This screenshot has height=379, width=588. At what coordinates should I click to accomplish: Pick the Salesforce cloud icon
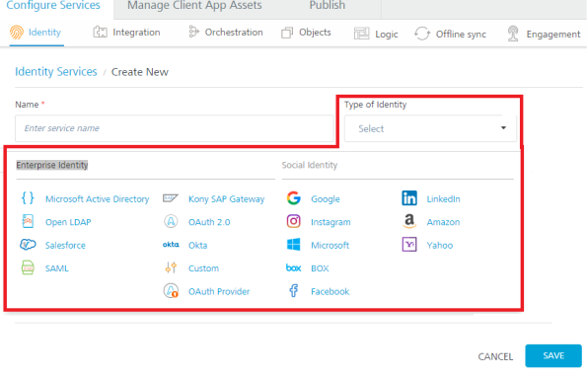click(x=28, y=245)
